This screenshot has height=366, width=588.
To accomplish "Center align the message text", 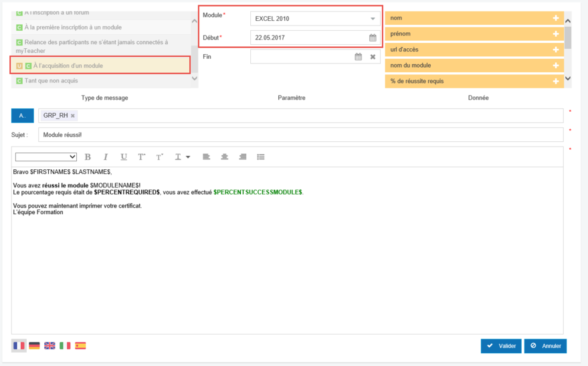I will [225, 157].
